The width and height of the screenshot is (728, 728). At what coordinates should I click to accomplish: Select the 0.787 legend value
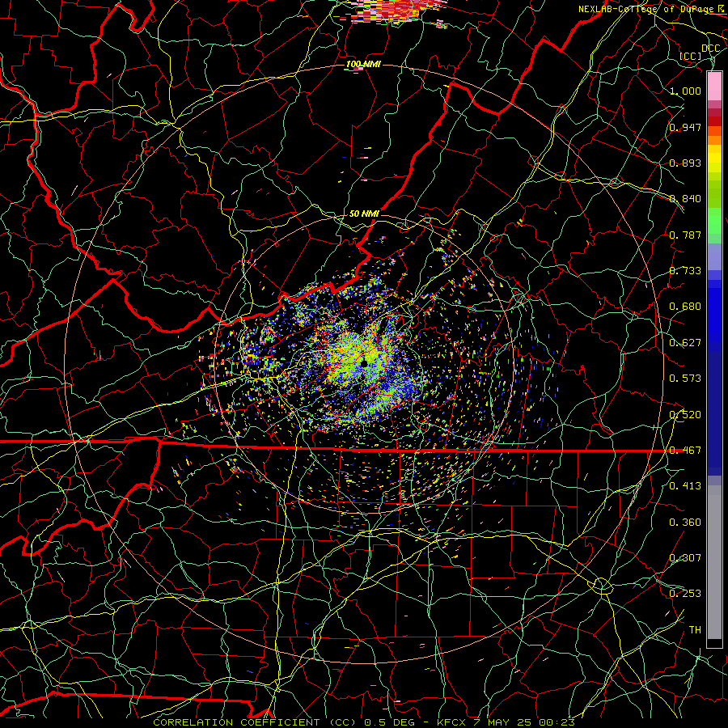tap(685, 235)
